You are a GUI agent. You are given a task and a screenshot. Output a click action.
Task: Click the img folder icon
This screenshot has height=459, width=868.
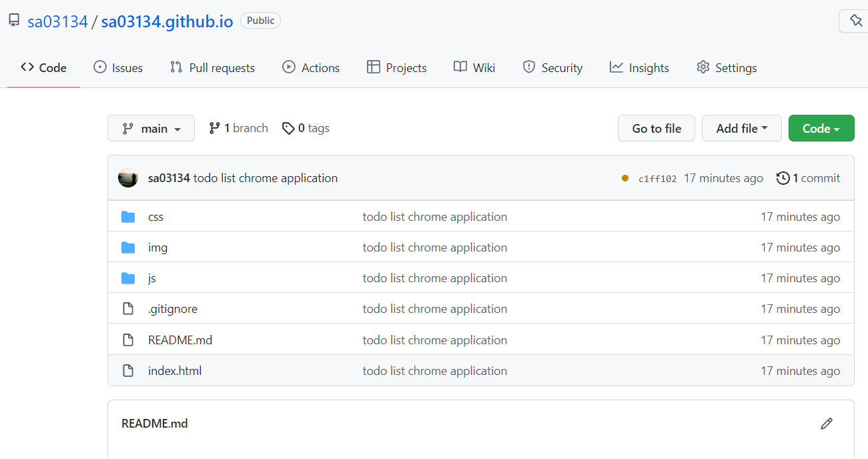(128, 248)
